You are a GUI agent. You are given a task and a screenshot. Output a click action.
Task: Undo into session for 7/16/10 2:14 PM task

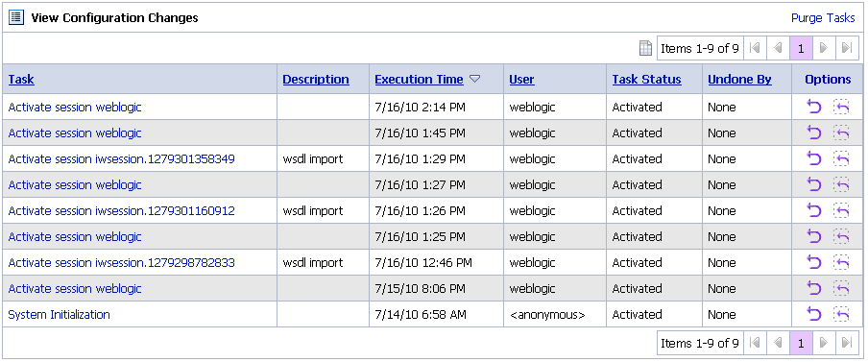tap(841, 107)
